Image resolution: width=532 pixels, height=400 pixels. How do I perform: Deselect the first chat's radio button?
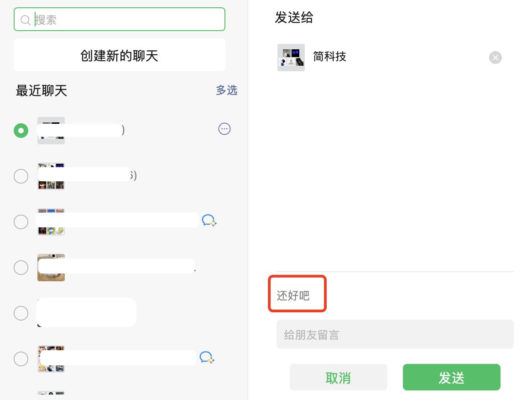21,131
